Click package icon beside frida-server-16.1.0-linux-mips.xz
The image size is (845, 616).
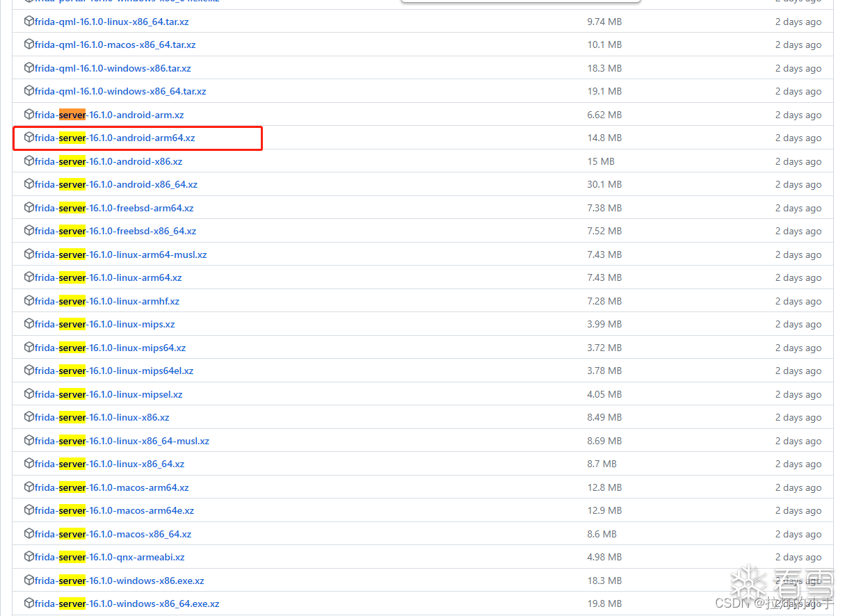pyautogui.click(x=29, y=324)
